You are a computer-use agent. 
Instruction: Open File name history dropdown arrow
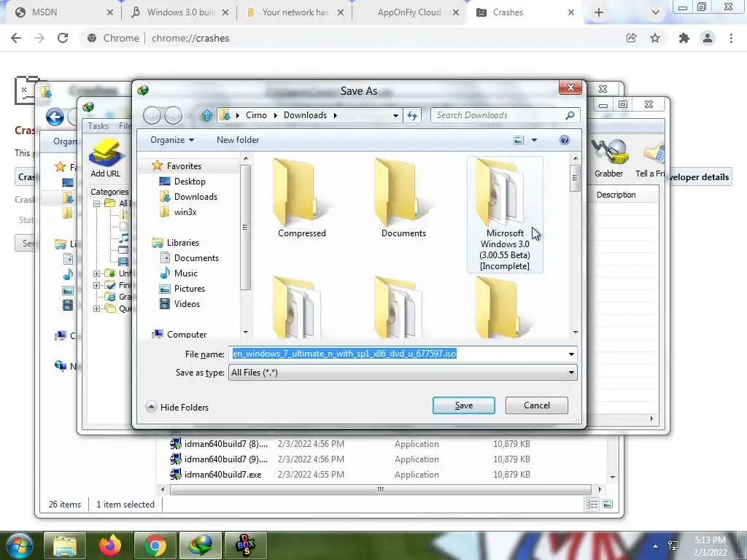(570, 354)
